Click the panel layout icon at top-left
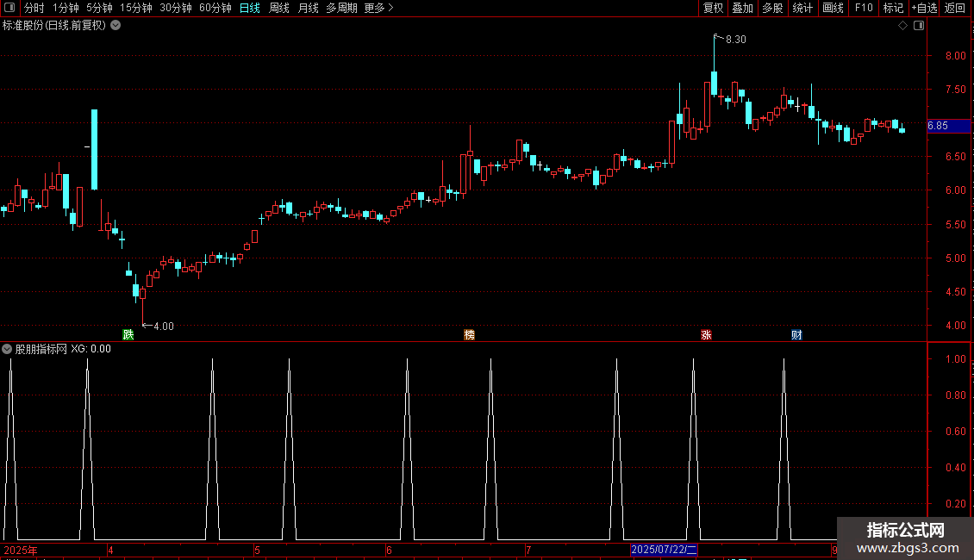Image resolution: width=974 pixels, height=560 pixels. 9,8
